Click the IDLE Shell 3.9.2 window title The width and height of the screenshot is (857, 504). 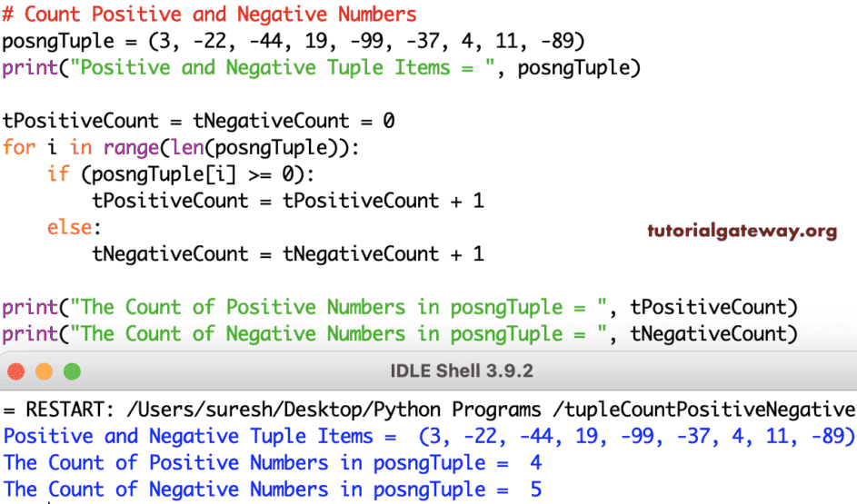tap(462, 371)
